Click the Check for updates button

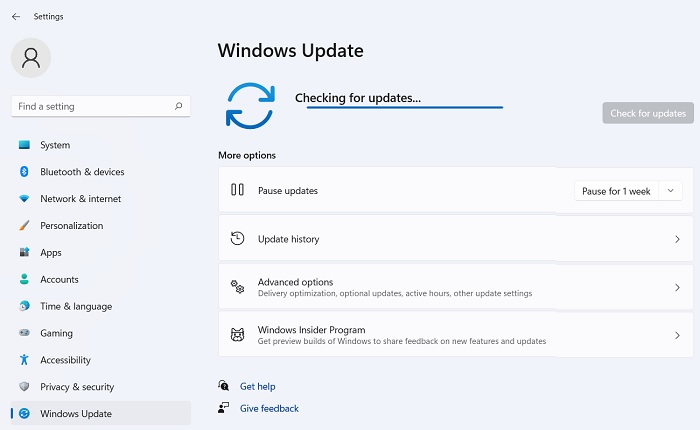648,113
